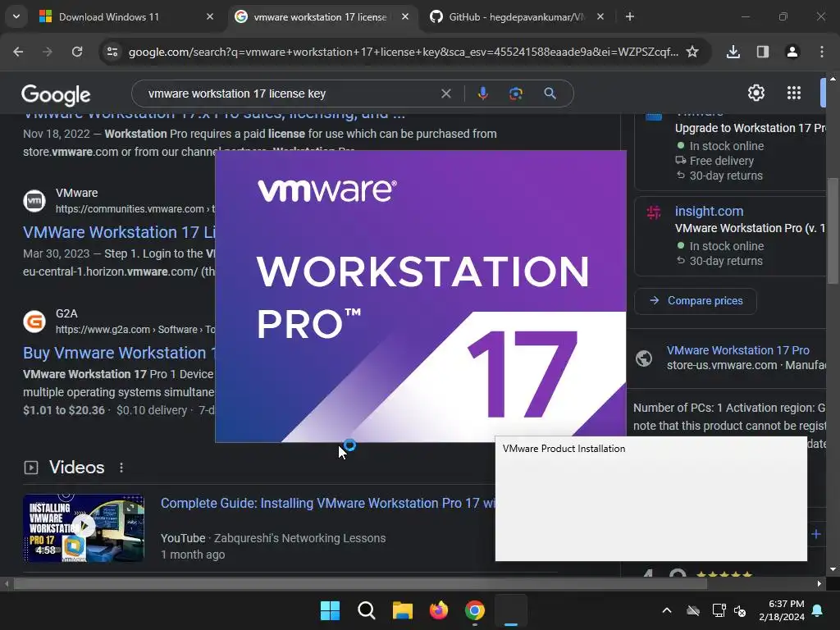Clear the Google search box text
The width and height of the screenshot is (840, 630).
click(x=445, y=94)
